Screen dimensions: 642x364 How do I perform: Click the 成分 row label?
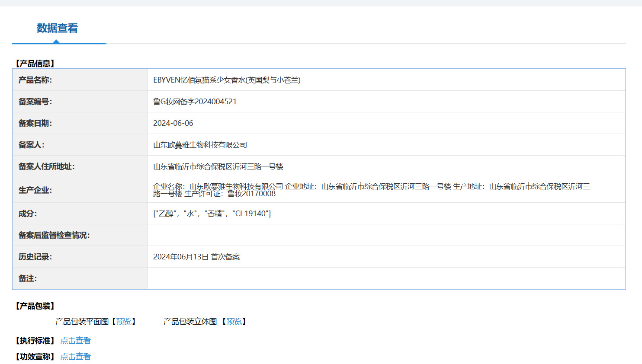(x=28, y=214)
